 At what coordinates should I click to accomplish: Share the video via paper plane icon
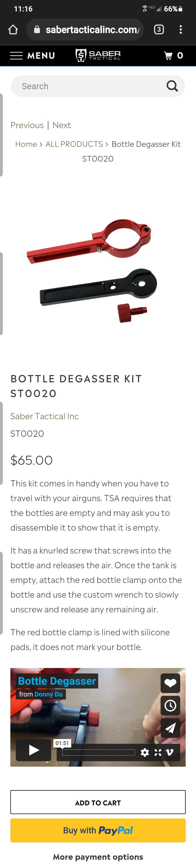coord(170,728)
